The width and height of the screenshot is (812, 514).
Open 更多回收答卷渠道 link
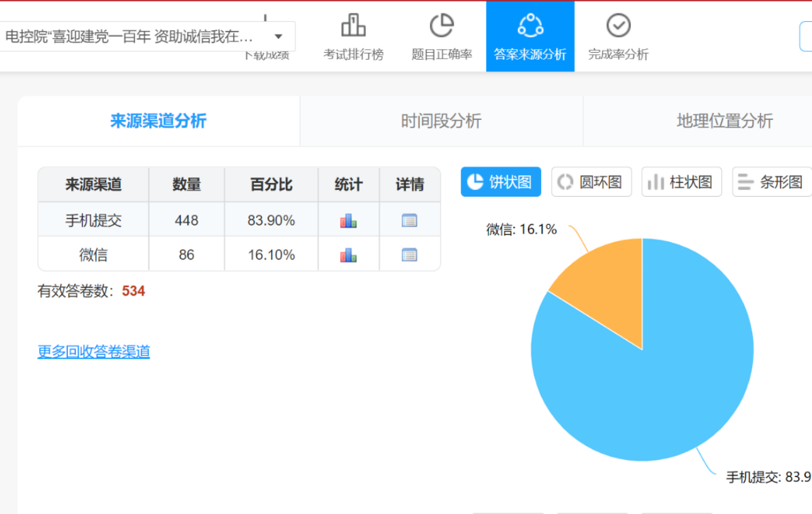coord(94,352)
